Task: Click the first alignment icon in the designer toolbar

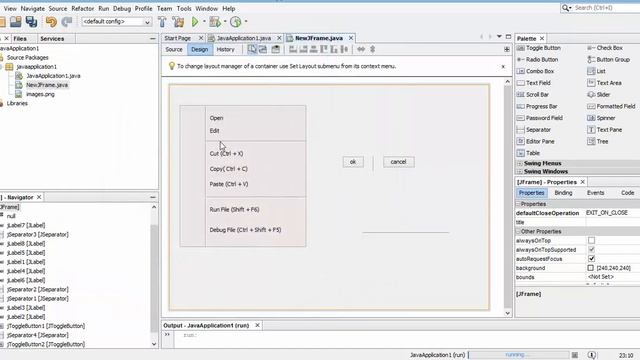Action: tap(293, 49)
